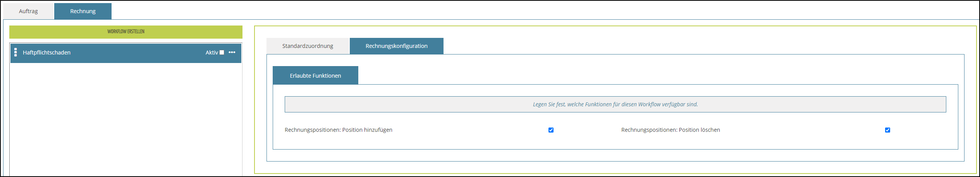
Task: Uncheck the Position hinzufügen checkbox
Action: click(551, 130)
